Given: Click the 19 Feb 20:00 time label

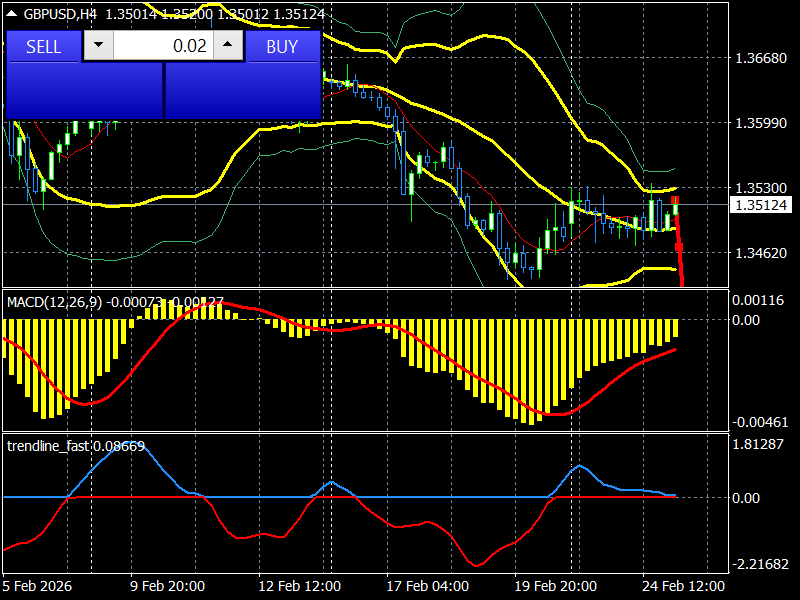Looking at the screenshot, I should click(556, 586).
